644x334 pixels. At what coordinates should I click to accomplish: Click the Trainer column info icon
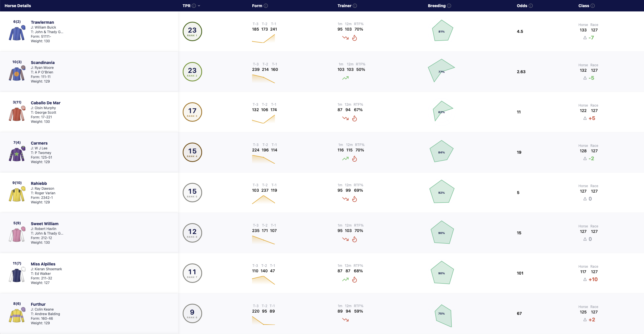pos(355,6)
